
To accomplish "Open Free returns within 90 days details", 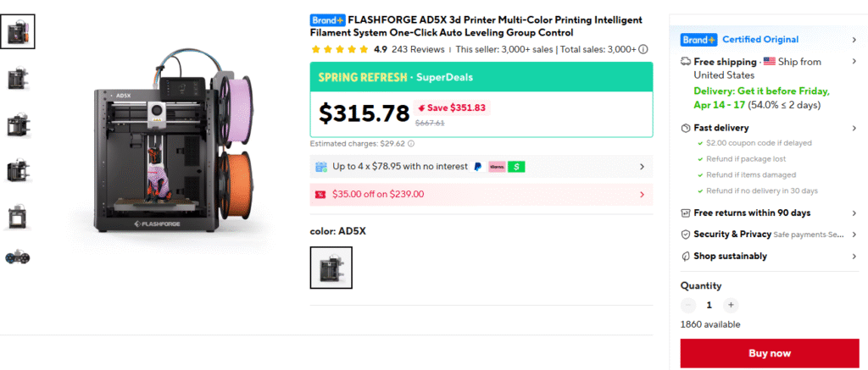I will (854, 213).
